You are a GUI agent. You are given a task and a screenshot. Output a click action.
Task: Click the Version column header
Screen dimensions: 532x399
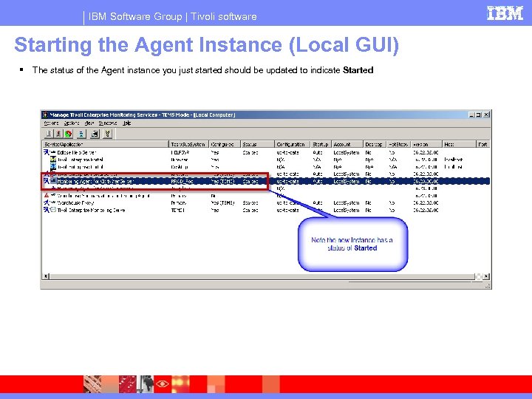tap(426, 144)
